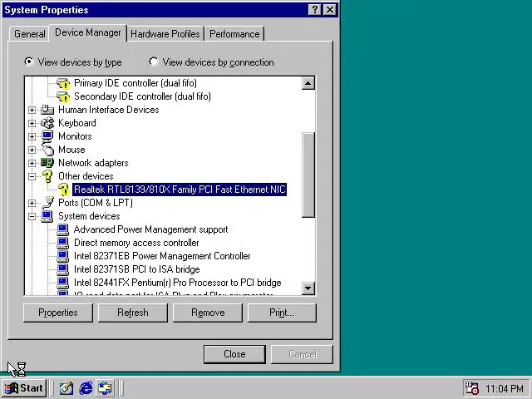This screenshot has height=399, width=532.
Task: Select Primary IDE controller (dual fifo)
Action: point(135,83)
